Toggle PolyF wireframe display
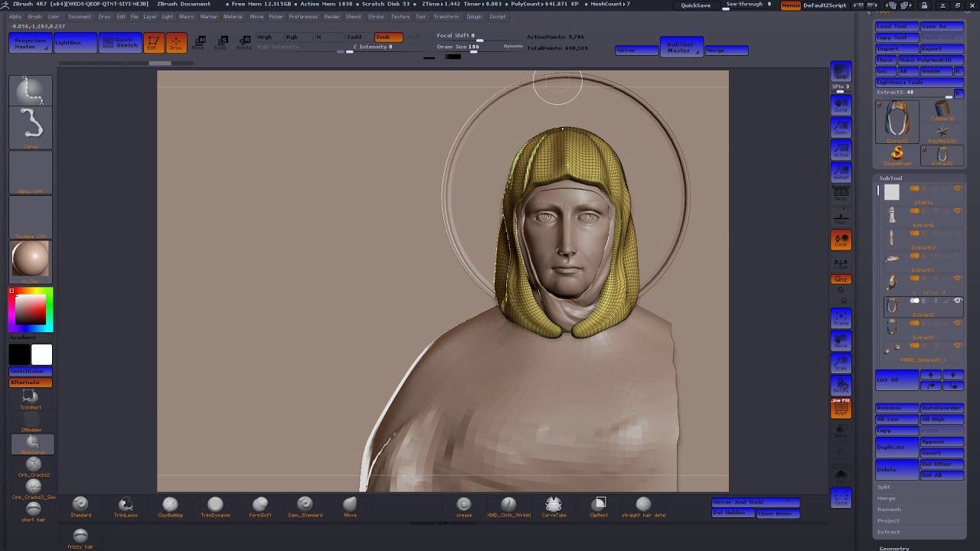Viewport: 980px width, 551px height. coord(841,408)
